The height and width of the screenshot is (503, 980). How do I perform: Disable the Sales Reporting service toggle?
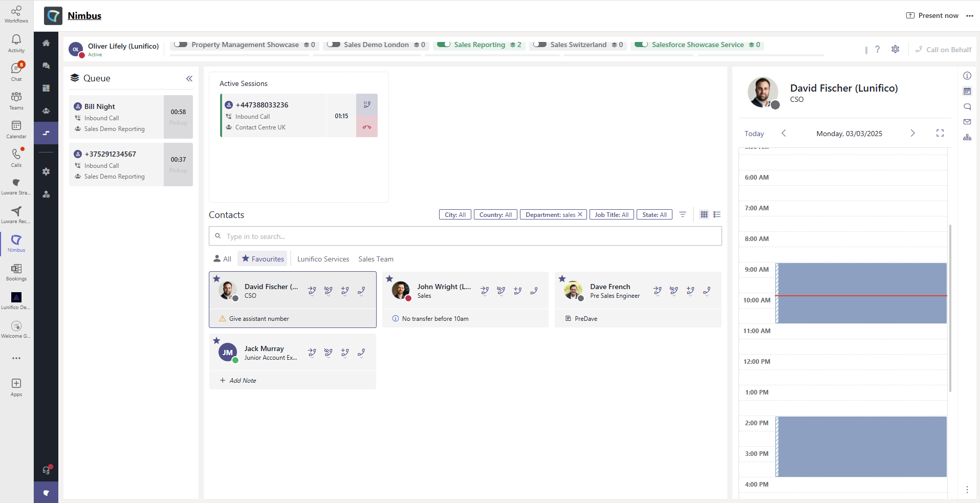[x=444, y=45]
